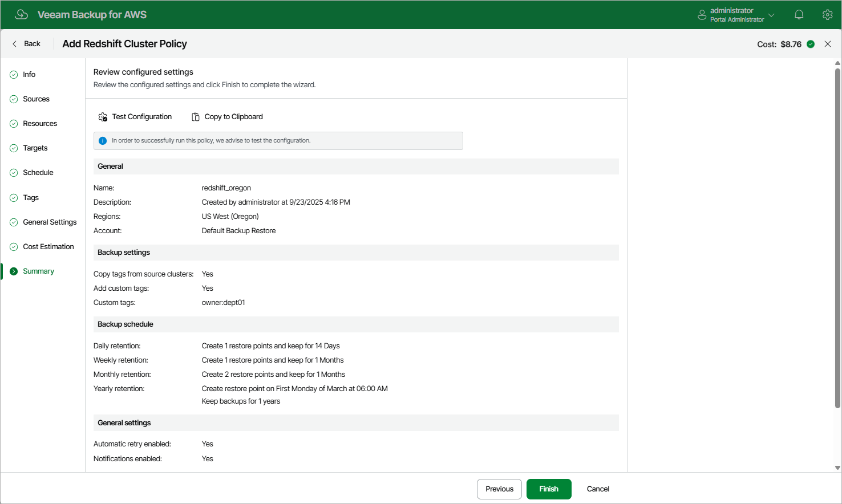This screenshot has height=504, width=842.
Task: Click the weekly retention value text
Action: coord(273,360)
